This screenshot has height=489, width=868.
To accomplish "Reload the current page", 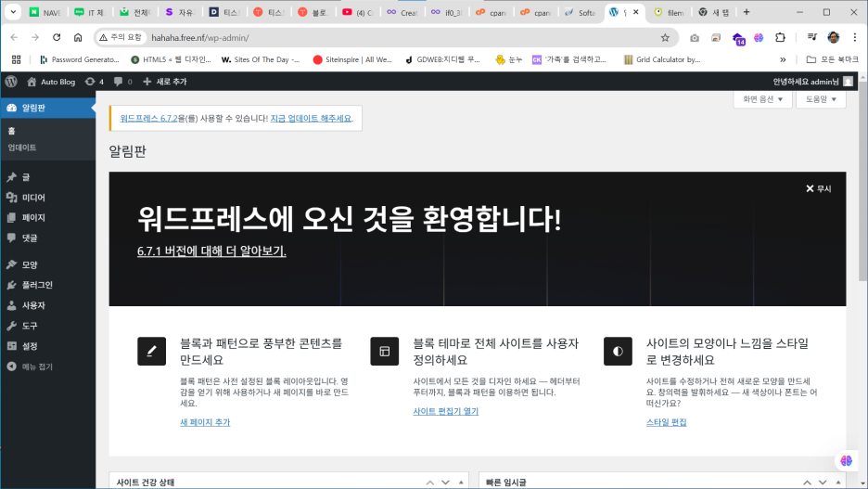I will click(x=57, y=37).
